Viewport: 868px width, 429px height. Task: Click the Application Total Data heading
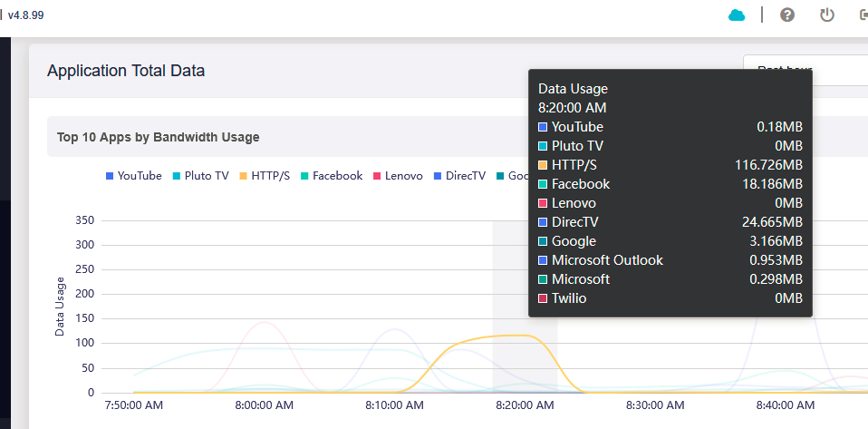[126, 71]
